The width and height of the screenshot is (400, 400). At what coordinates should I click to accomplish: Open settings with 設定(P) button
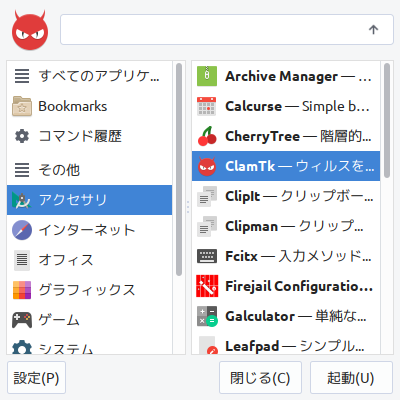(36, 378)
